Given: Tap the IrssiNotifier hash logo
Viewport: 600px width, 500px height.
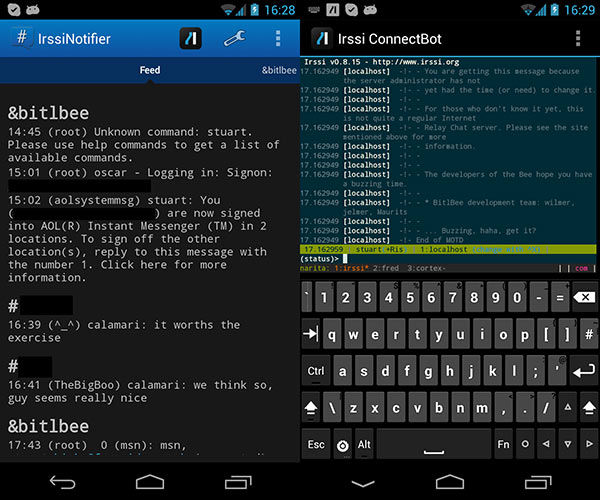Looking at the screenshot, I should tap(22, 38).
